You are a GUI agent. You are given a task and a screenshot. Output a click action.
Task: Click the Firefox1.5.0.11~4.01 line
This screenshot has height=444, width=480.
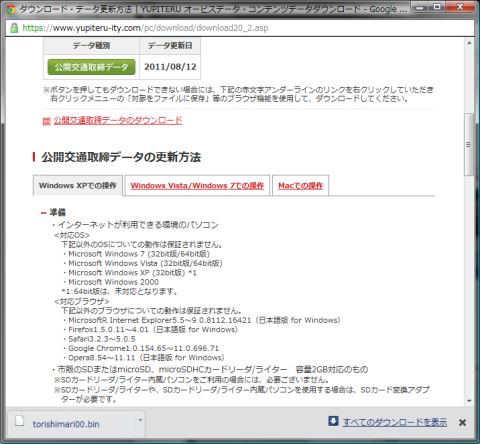[150, 330]
